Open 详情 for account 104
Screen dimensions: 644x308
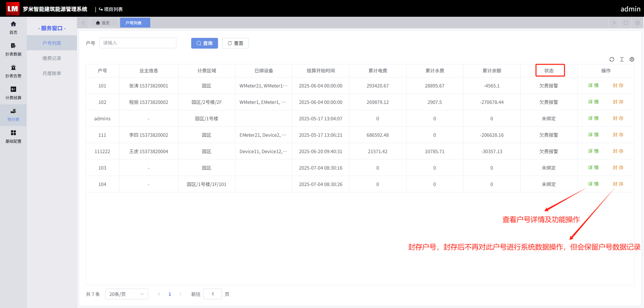pyautogui.click(x=593, y=184)
